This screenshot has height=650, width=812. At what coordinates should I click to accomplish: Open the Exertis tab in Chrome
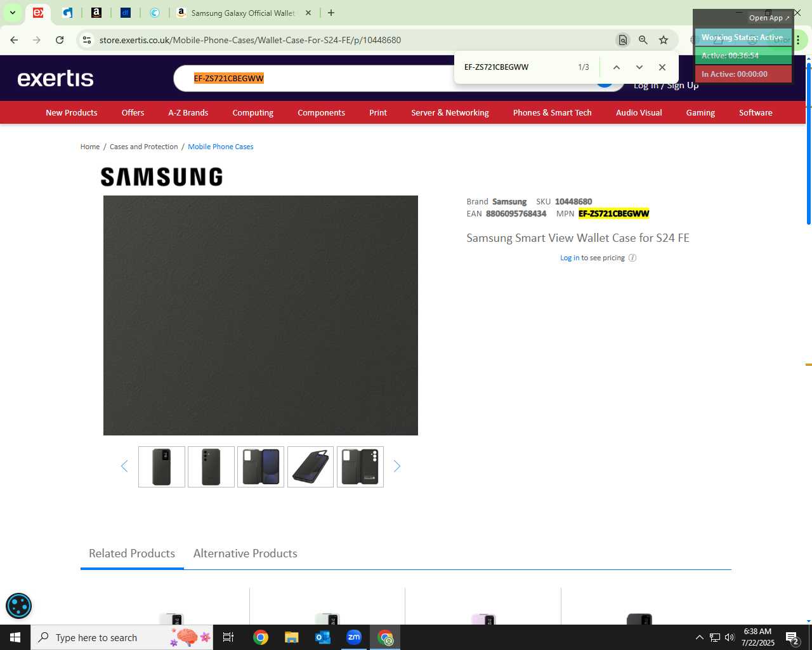pyautogui.click(x=38, y=13)
